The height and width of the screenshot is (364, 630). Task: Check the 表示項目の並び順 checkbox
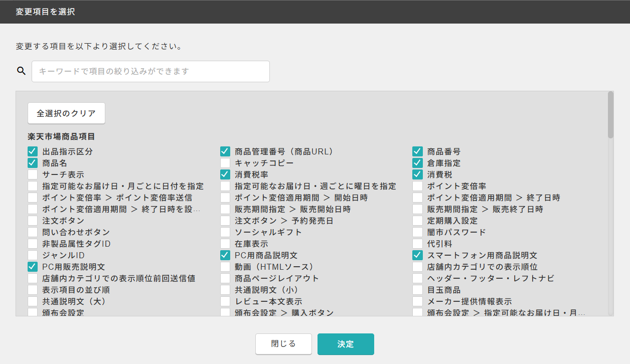[x=33, y=290]
